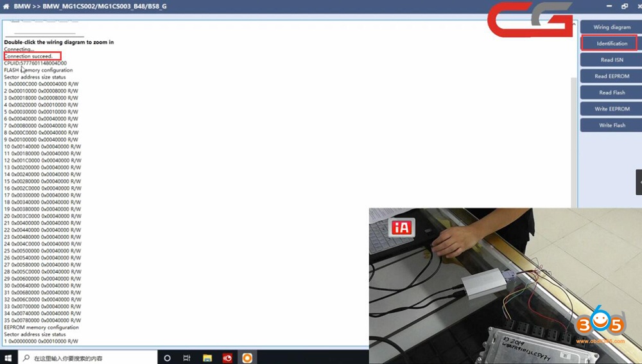Select the 'Connection succeed.' log line
This screenshot has width=642, height=364.
pos(28,56)
